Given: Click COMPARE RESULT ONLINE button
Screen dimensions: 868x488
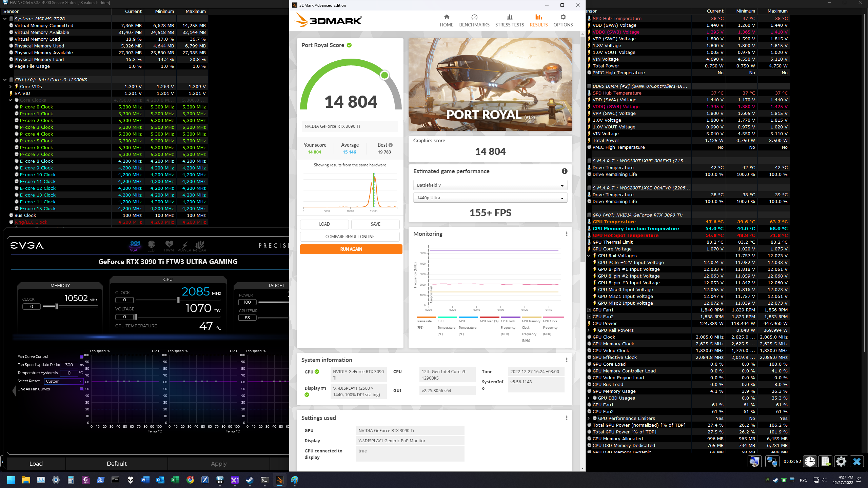Looking at the screenshot, I should [x=350, y=237].
